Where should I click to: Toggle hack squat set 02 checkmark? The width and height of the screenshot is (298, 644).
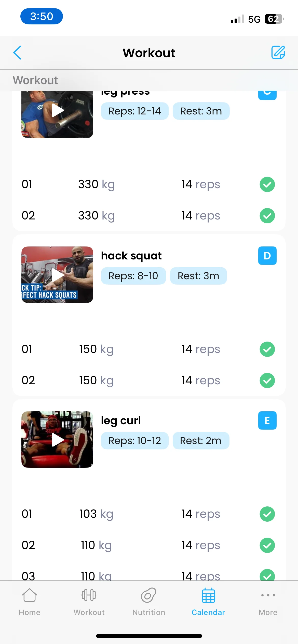tap(267, 380)
